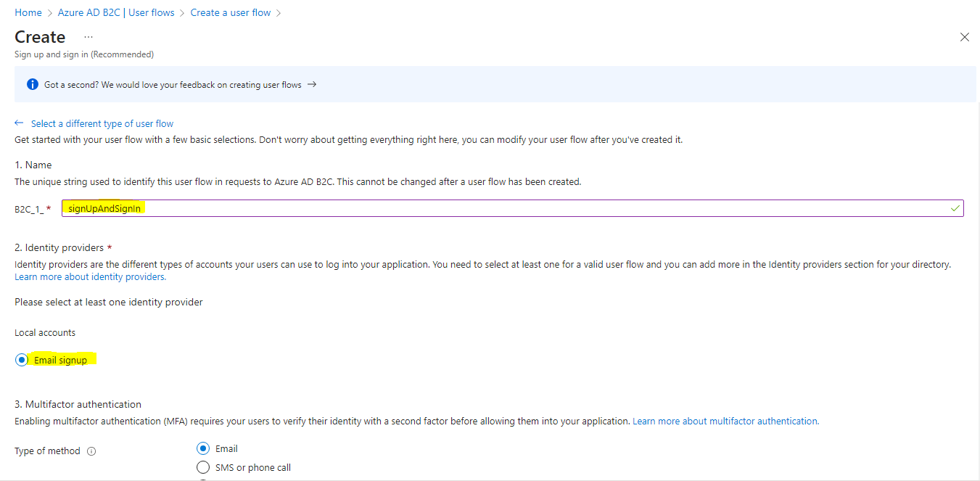Click Please select at least one identity provider text
Viewport: 980px width, 481px height.
[109, 302]
